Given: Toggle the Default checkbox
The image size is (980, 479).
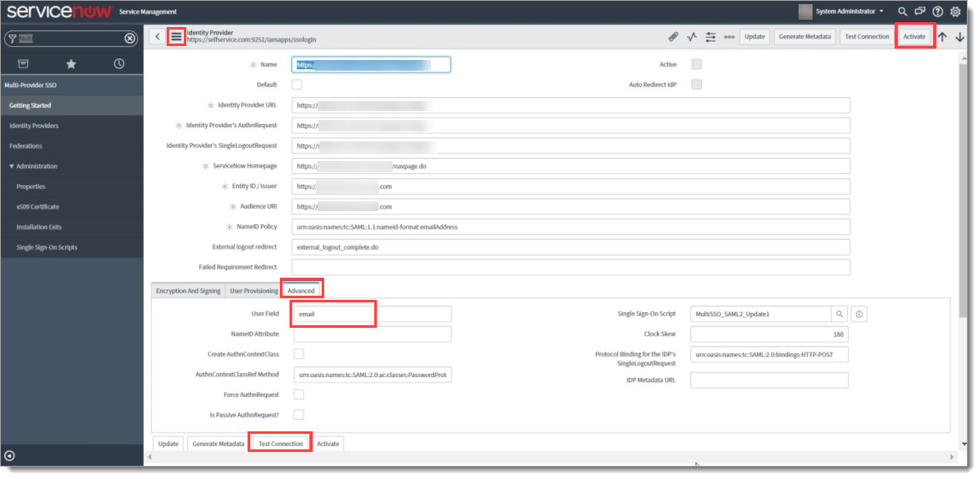Looking at the screenshot, I should pos(297,84).
